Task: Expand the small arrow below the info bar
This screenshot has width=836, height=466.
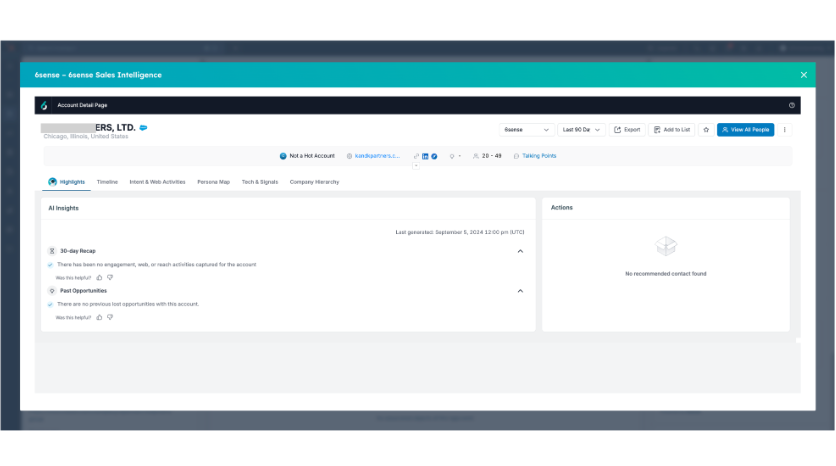Action: tap(416, 166)
